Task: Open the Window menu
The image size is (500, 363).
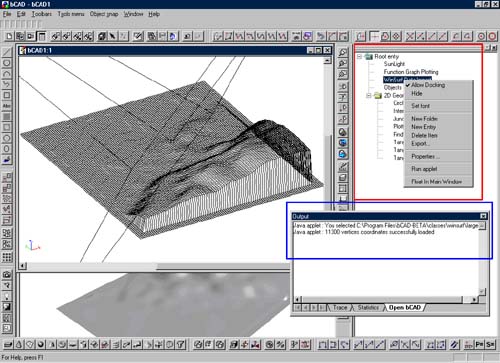Action: point(133,14)
